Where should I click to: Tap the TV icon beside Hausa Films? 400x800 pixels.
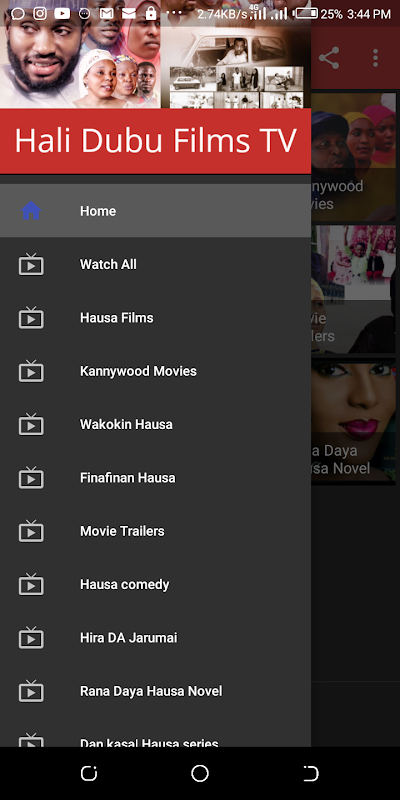pos(31,317)
